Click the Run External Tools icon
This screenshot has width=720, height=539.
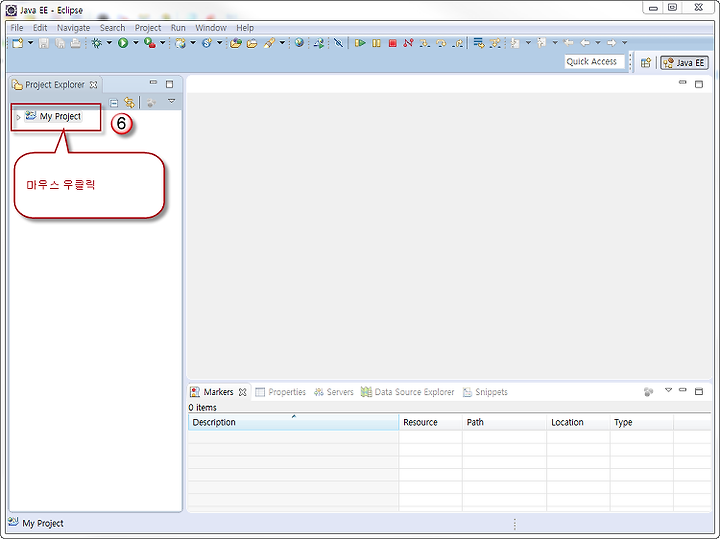[150, 43]
